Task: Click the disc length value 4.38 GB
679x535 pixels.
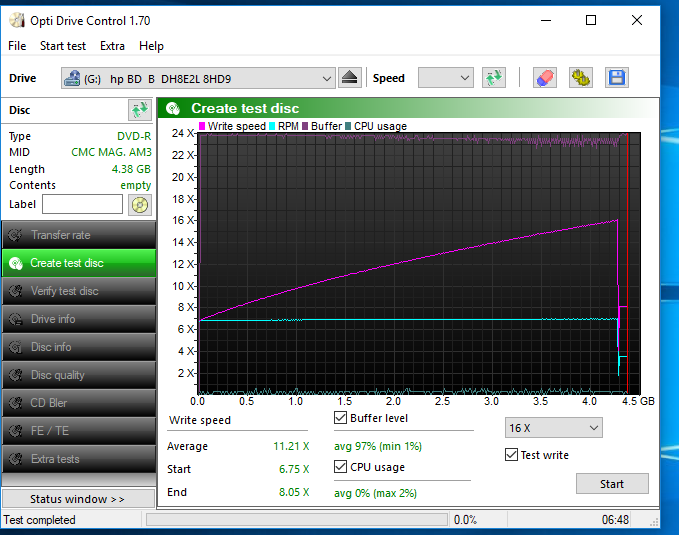Action: tap(131, 169)
